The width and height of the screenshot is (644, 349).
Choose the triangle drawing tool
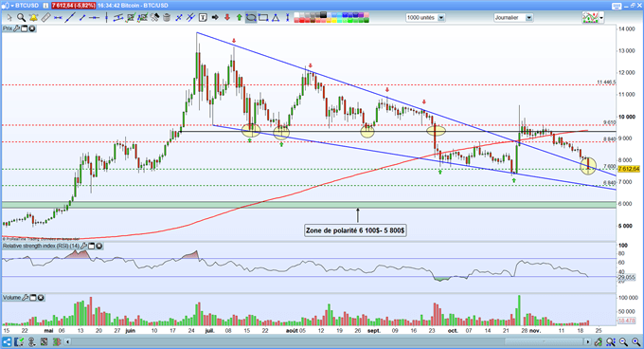(x=276, y=18)
